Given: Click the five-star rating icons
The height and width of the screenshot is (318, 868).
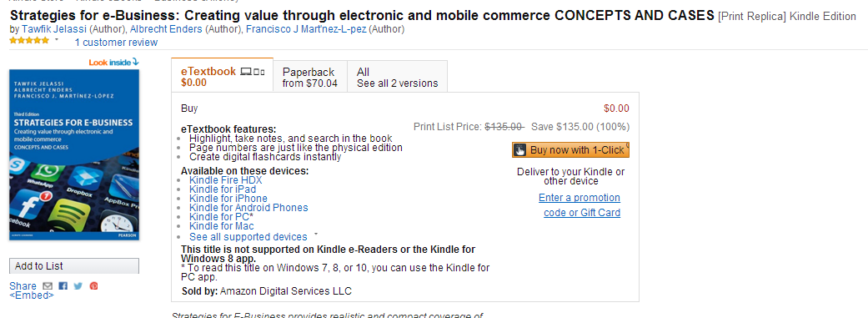Looking at the screenshot, I should coord(29,40).
